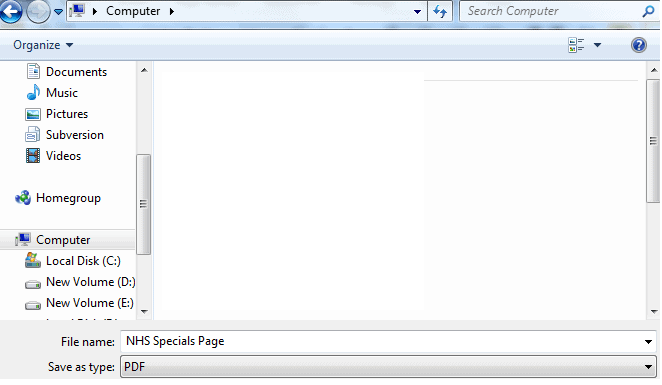Select New Volume (E:) drive
This screenshot has width=662, height=385.
(90, 303)
